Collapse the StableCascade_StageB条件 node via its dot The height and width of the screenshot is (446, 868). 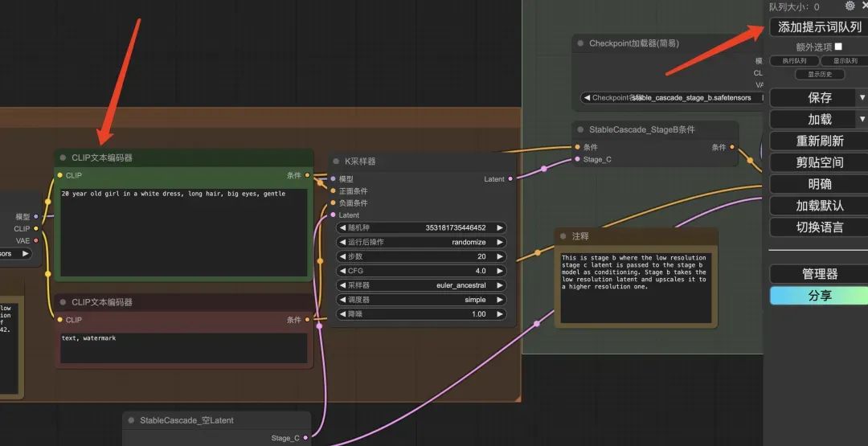point(580,130)
